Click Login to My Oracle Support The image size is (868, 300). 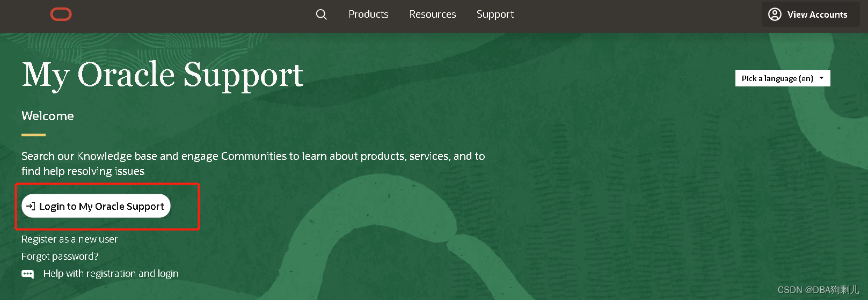click(96, 206)
